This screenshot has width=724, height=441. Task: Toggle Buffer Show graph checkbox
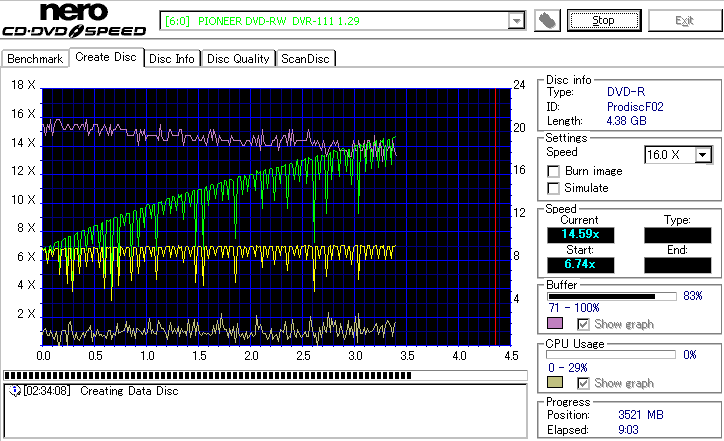tap(583, 324)
